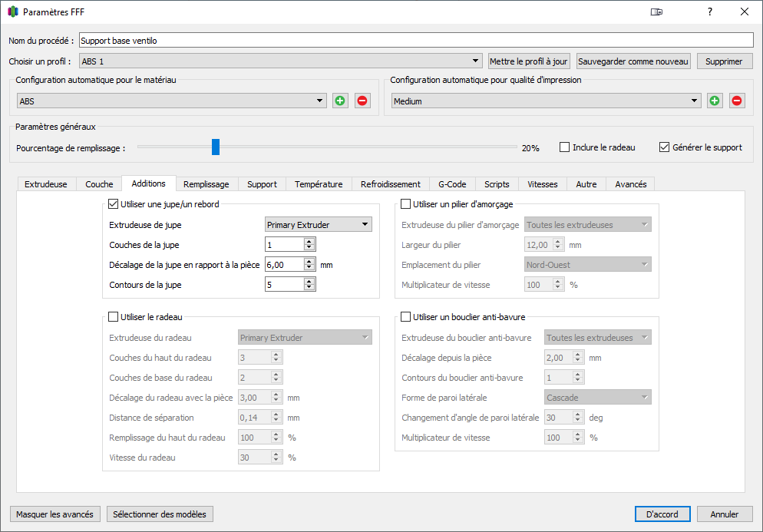Switch to the Couche tab
Viewport: 763px width, 532px height.
coord(99,184)
